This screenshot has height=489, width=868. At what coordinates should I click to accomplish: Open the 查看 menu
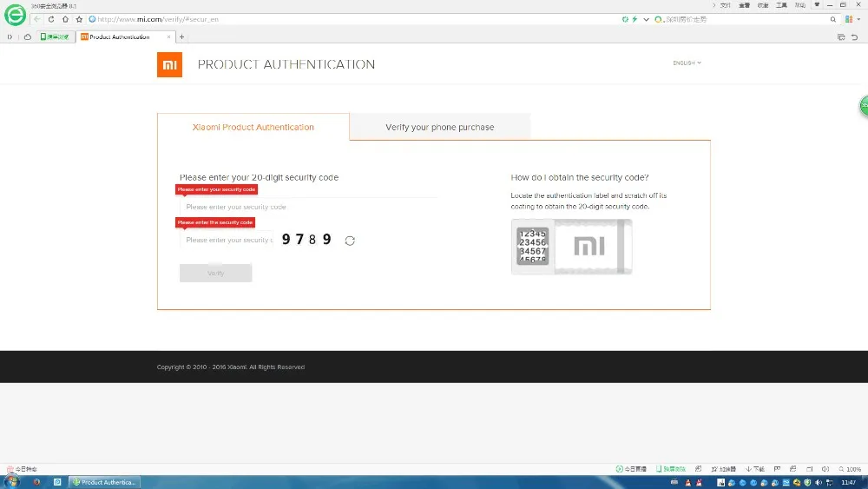click(x=744, y=5)
